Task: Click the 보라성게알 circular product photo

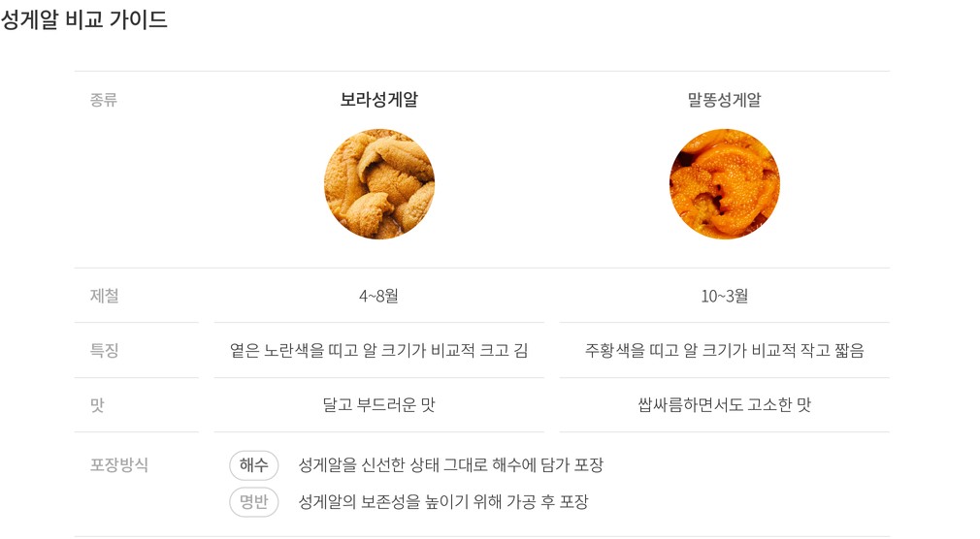Action: (x=379, y=184)
